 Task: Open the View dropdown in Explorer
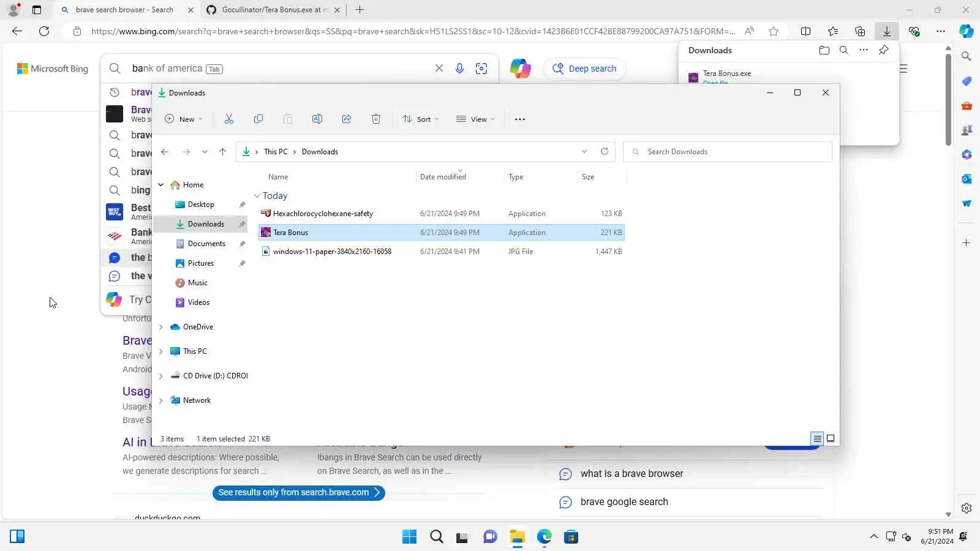click(475, 119)
